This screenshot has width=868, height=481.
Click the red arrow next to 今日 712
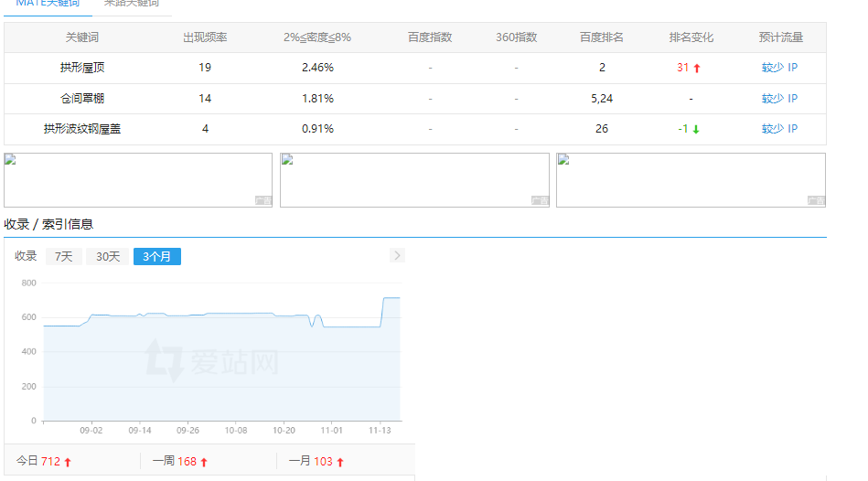tap(68, 463)
